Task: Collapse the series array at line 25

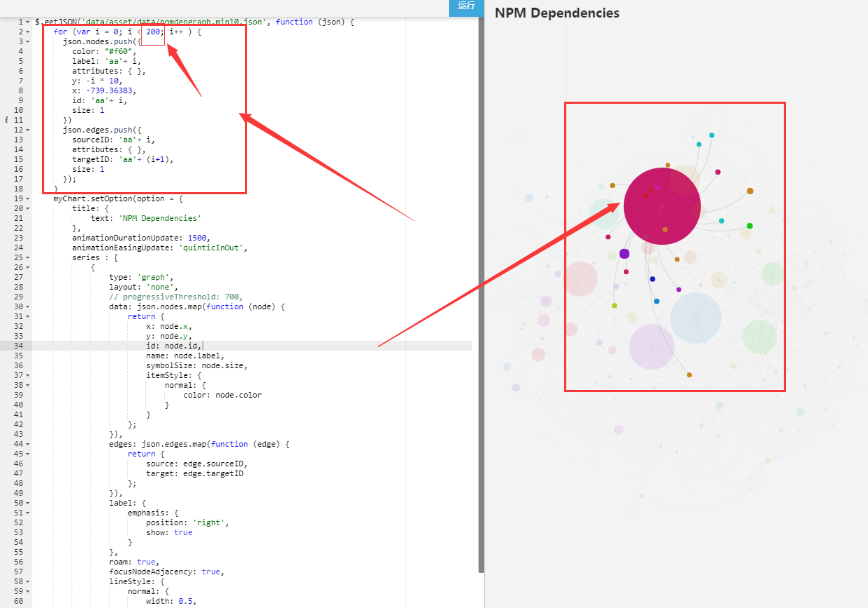Action: [x=27, y=257]
